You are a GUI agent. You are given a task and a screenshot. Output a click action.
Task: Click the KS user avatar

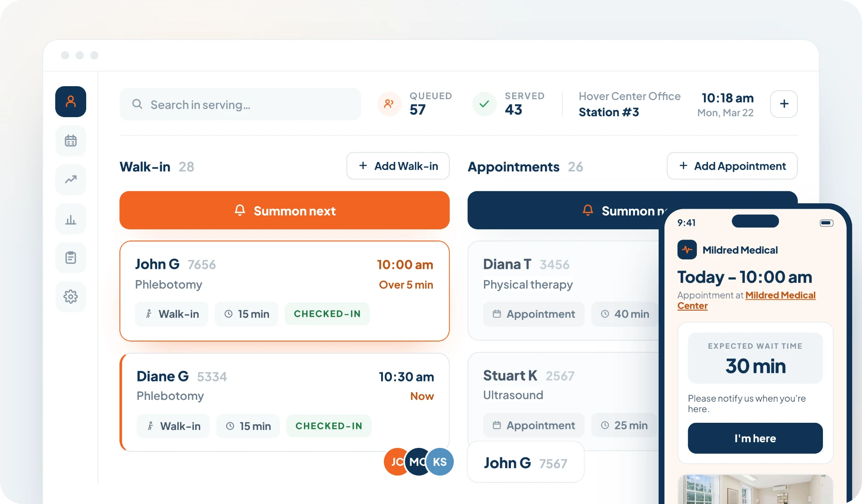coord(440,461)
